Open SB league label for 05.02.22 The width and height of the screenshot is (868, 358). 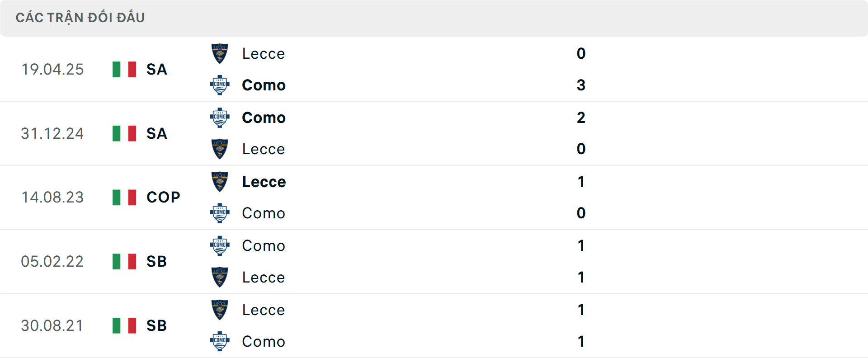pos(156,261)
